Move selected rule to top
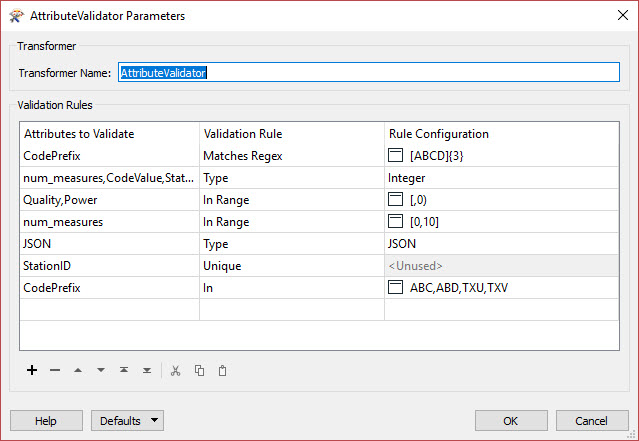The height and width of the screenshot is (441, 639). tap(124, 370)
